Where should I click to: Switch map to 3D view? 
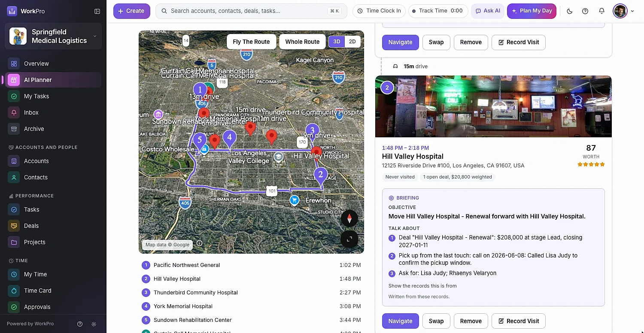click(x=337, y=42)
